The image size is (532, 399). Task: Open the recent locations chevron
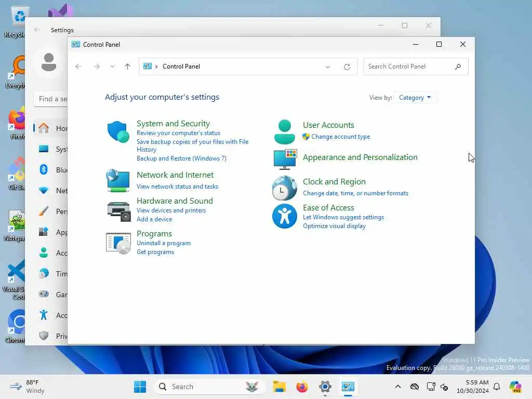click(112, 66)
